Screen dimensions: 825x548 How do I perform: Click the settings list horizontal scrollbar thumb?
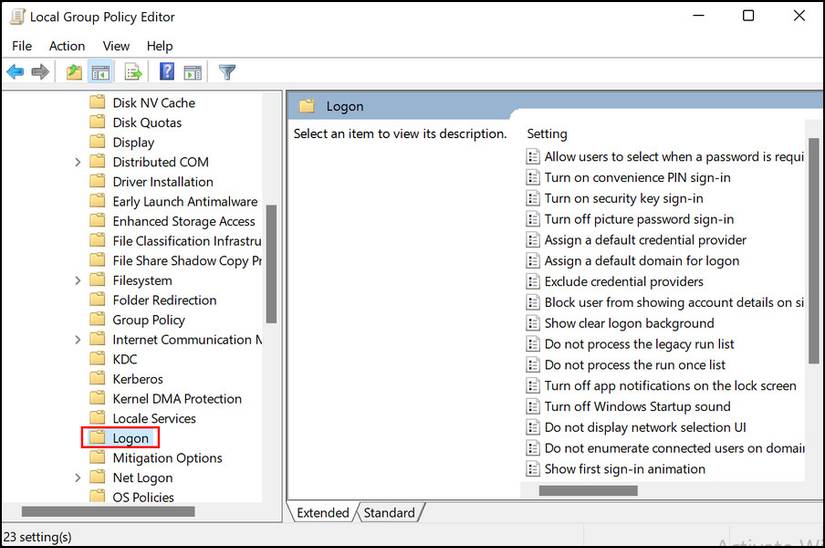(x=588, y=490)
